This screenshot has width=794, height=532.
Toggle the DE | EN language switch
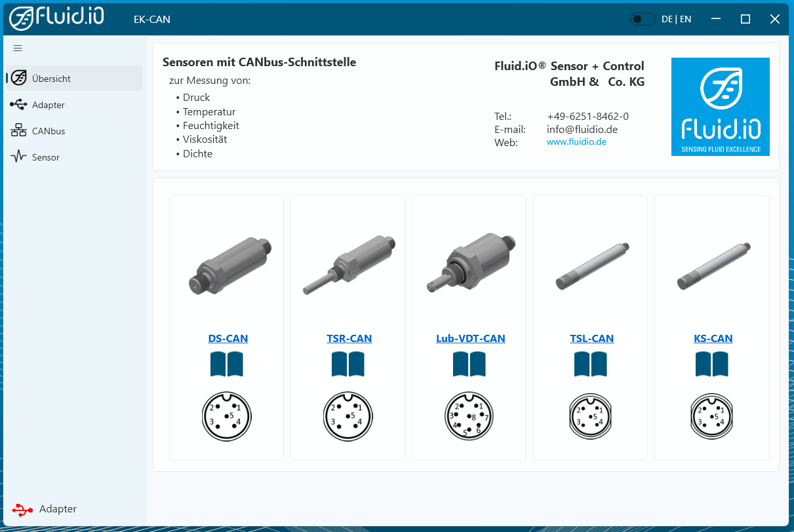pyautogui.click(x=643, y=19)
